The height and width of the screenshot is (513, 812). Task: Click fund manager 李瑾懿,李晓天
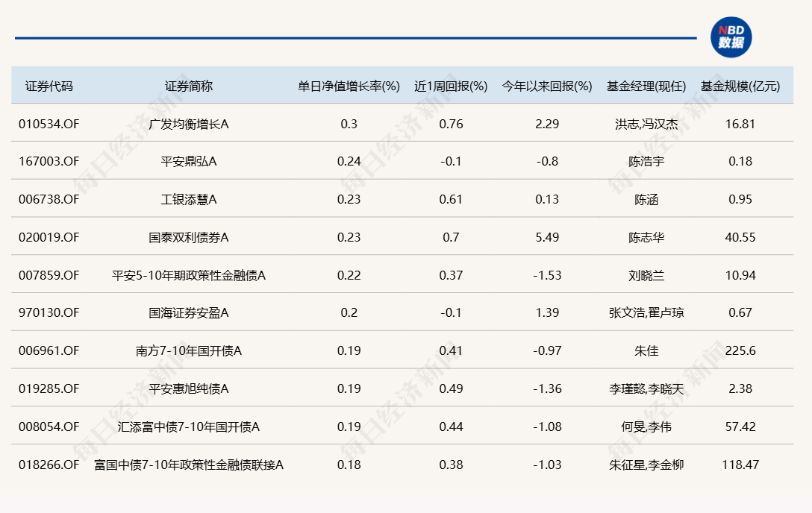(x=646, y=389)
